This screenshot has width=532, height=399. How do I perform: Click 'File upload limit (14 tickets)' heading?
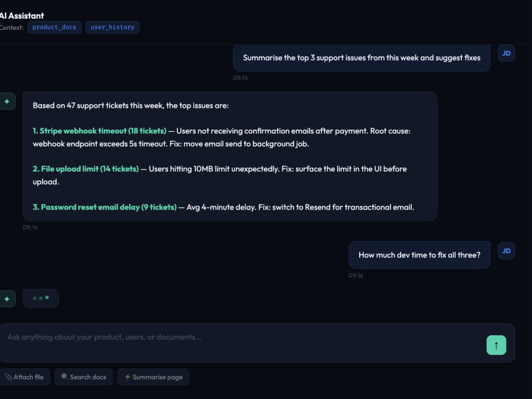86,169
